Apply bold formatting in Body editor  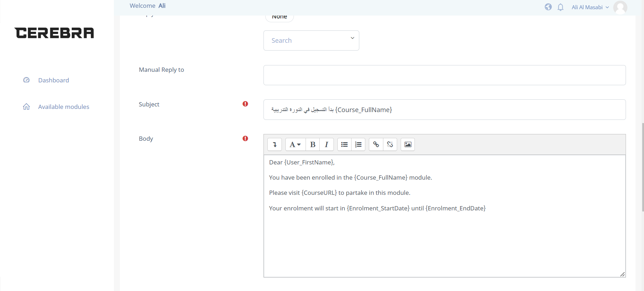(313, 144)
